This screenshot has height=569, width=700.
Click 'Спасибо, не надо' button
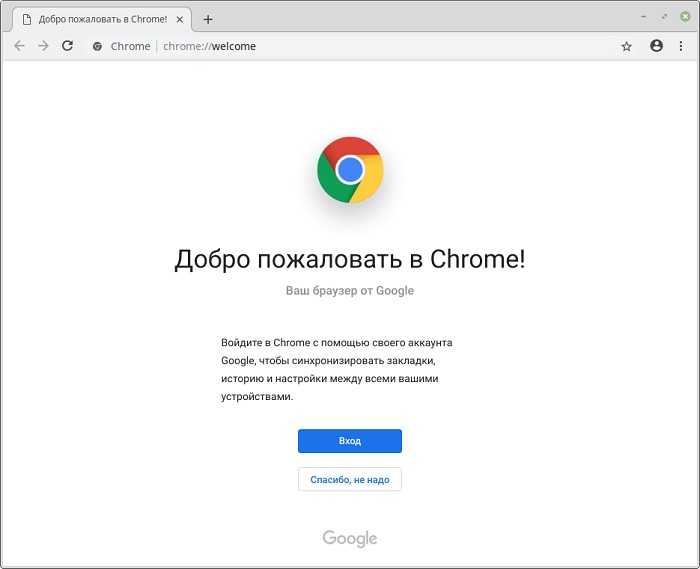350,480
